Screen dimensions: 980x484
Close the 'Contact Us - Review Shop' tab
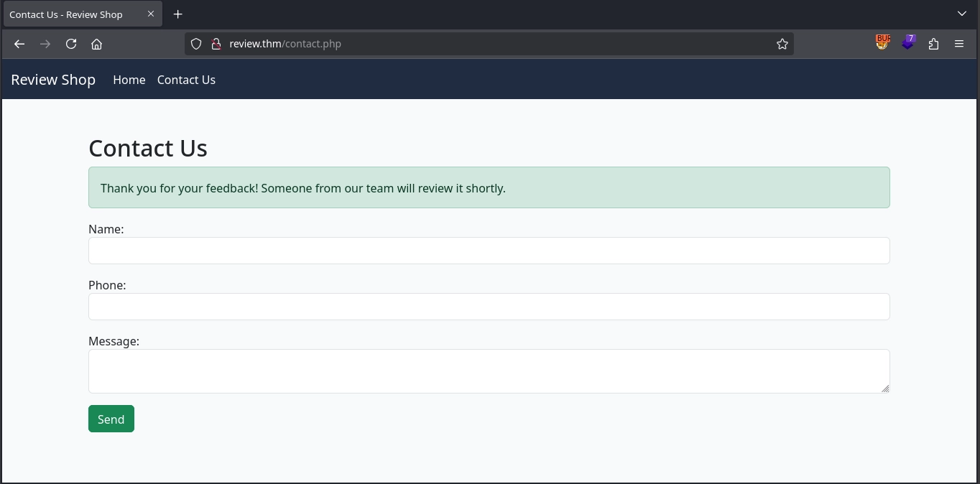point(151,14)
